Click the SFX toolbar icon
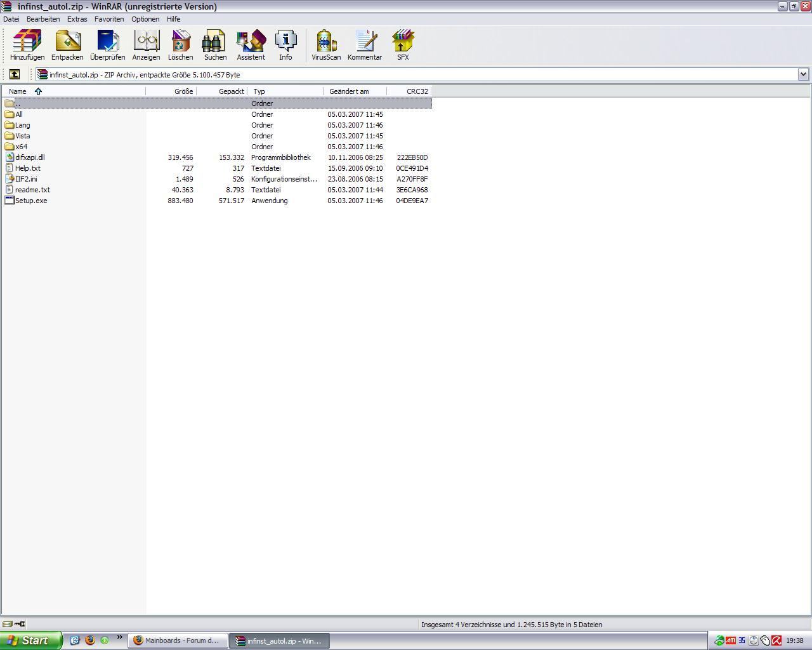Image resolution: width=812 pixels, height=650 pixels. [x=403, y=44]
